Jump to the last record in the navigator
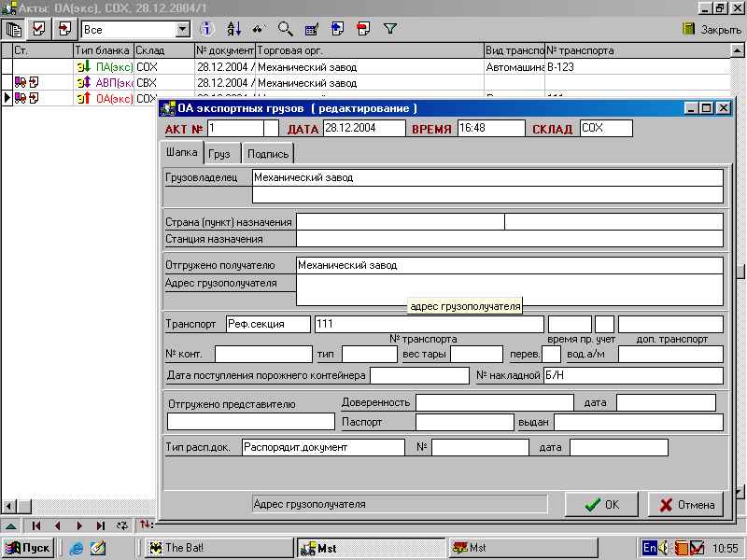747x560 pixels. pyautogui.click(x=101, y=525)
